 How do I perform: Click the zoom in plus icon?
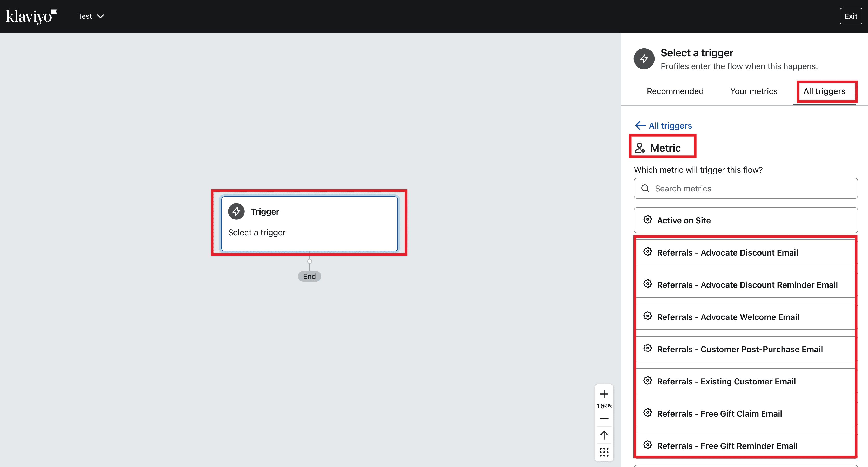pos(604,394)
